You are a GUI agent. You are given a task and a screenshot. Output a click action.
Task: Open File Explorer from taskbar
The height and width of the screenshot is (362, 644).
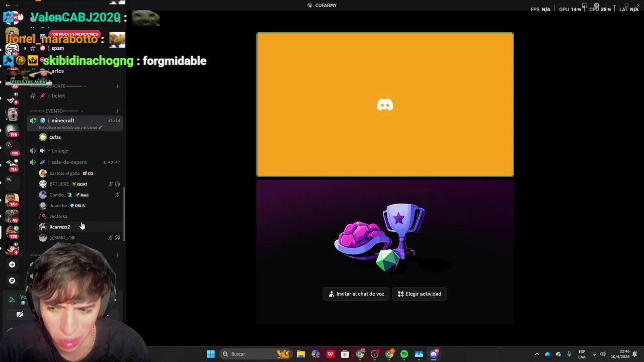click(301, 354)
